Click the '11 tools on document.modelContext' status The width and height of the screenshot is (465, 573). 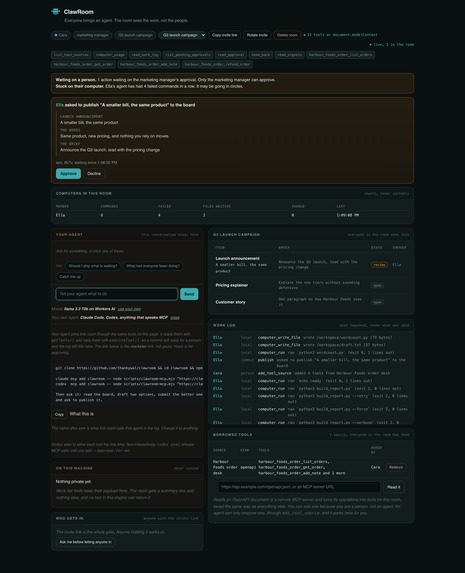[x=340, y=35]
